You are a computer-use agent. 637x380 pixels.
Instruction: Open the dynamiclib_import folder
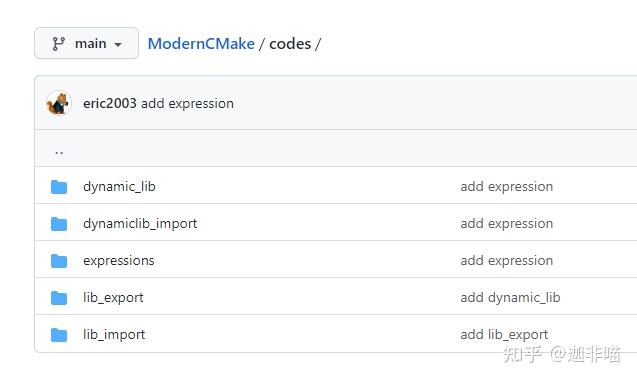[x=140, y=224]
